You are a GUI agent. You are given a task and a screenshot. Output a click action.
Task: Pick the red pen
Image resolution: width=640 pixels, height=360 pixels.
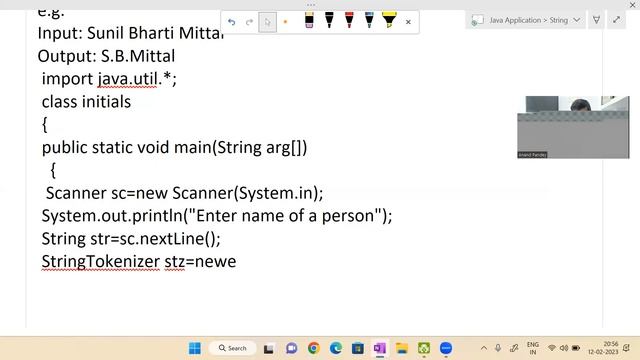(349, 20)
